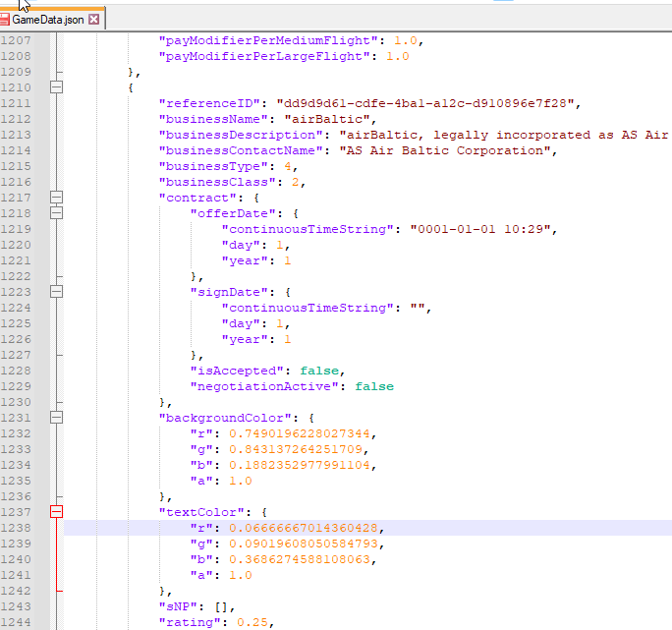The width and height of the screenshot is (672, 630).
Task: Click the textColor "g" value 0.09019608050584793
Action: (303, 544)
